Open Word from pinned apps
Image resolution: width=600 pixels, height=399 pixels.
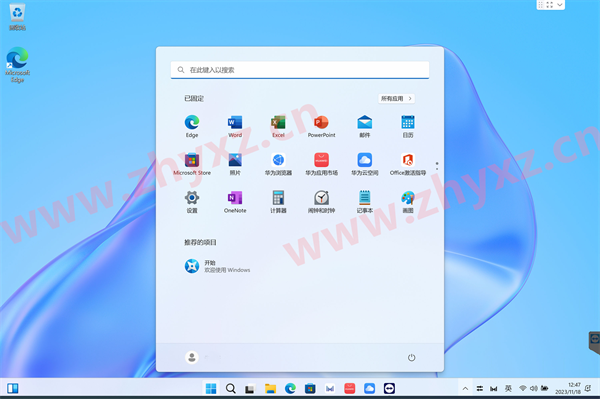[235, 126]
